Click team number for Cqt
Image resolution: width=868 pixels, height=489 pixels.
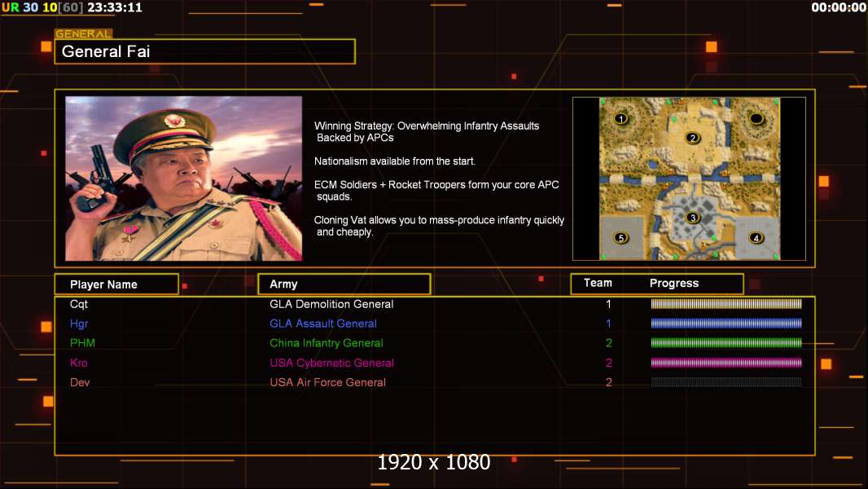(608, 304)
